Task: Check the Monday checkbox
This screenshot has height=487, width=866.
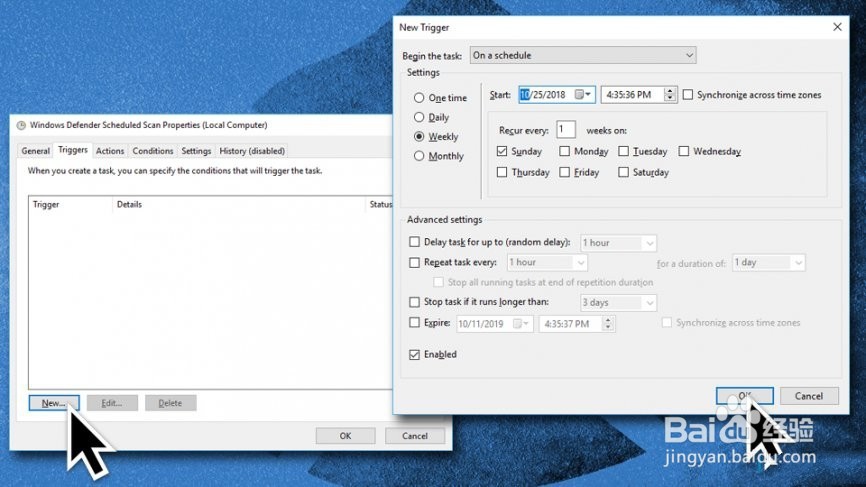Action: click(x=564, y=151)
